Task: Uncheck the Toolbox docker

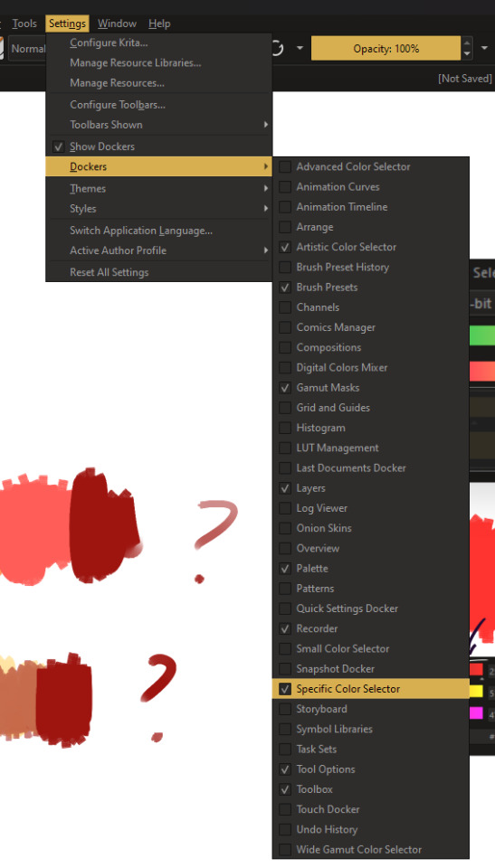Action: click(370, 789)
